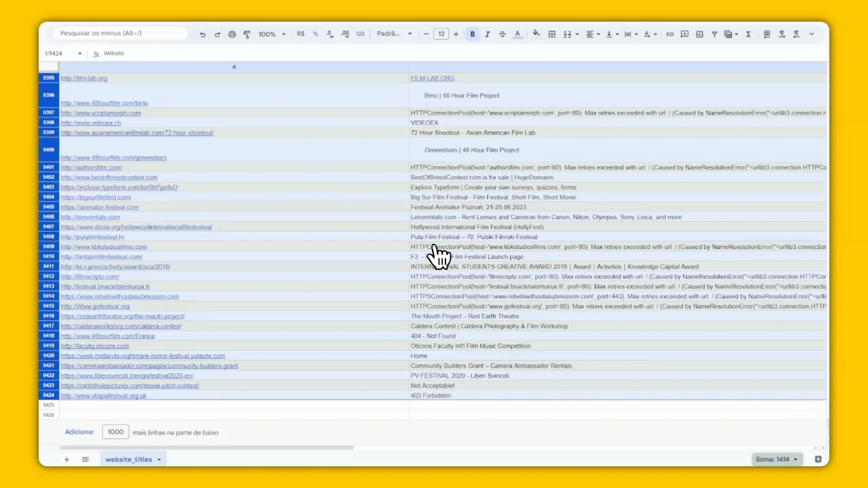
Task: Open the Soma: 1414 summary dropdown
Action: coord(777,460)
